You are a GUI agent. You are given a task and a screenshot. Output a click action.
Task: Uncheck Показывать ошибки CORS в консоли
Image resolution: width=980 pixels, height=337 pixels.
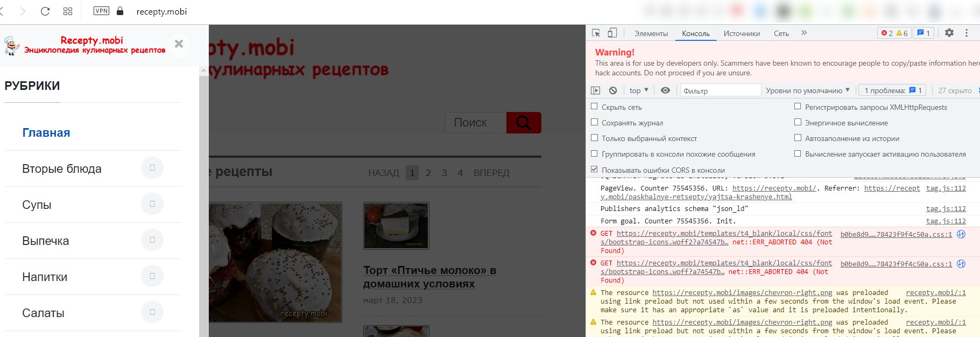coord(595,170)
